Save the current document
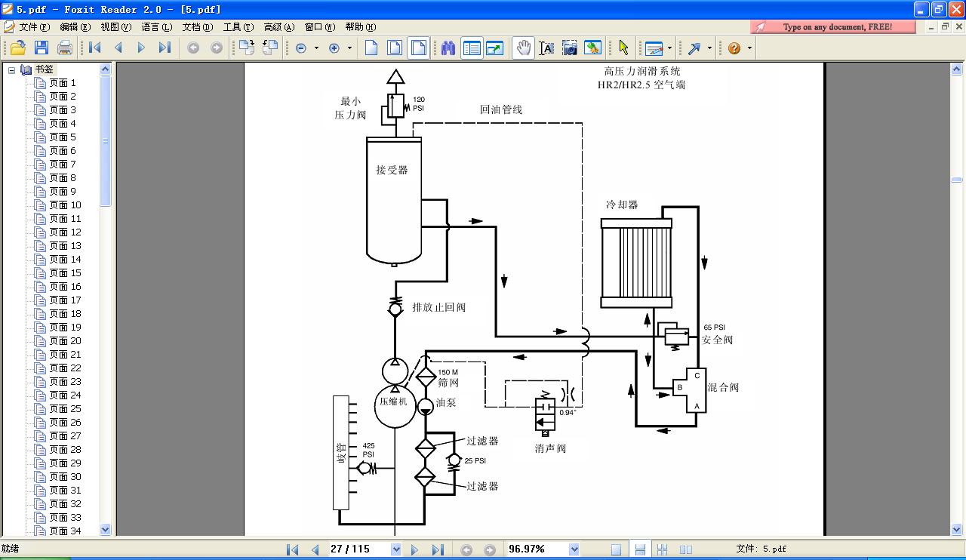Screen dimensions: 966x560 41,48
